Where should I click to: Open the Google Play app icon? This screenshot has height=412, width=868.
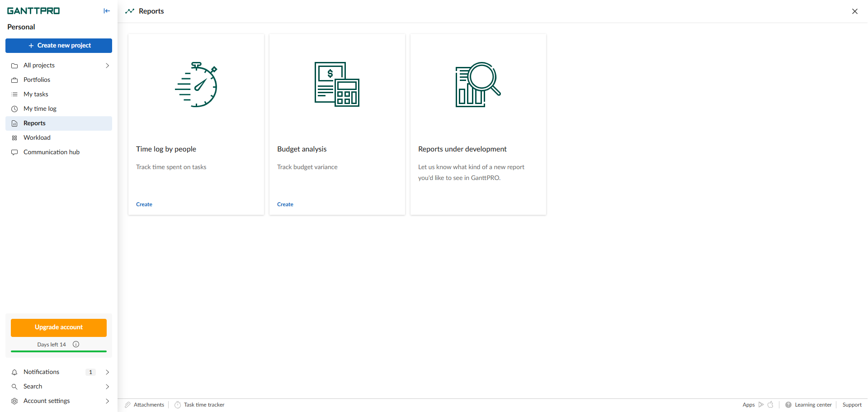pyautogui.click(x=761, y=405)
